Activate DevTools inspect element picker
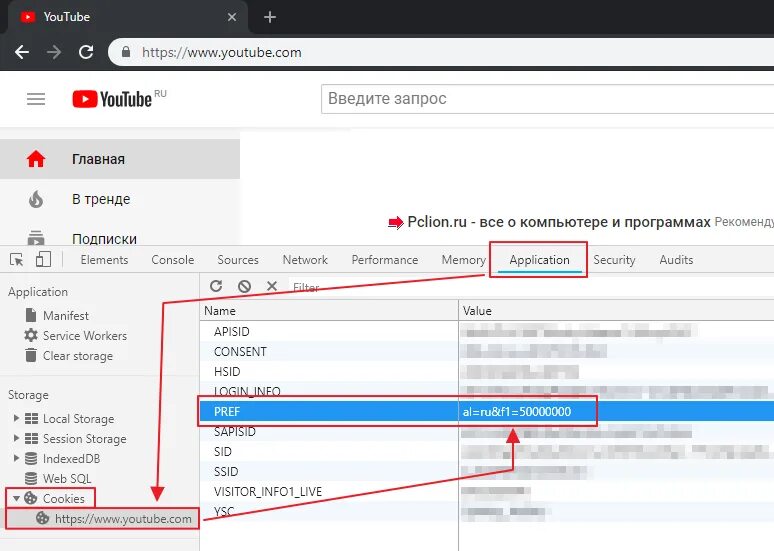The height and width of the screenshot is (551, 774). [16, 260]
